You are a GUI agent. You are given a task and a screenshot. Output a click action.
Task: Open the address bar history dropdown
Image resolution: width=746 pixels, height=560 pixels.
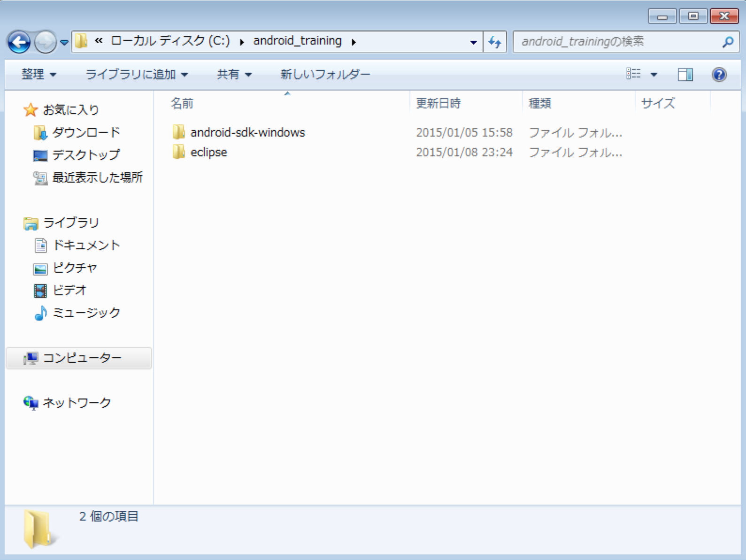(473, 42)
